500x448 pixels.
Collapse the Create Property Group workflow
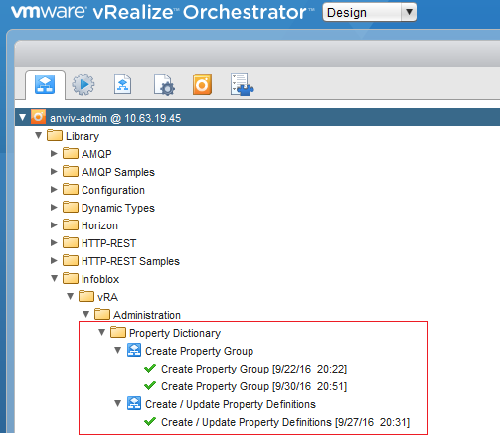tap(118, 350)
